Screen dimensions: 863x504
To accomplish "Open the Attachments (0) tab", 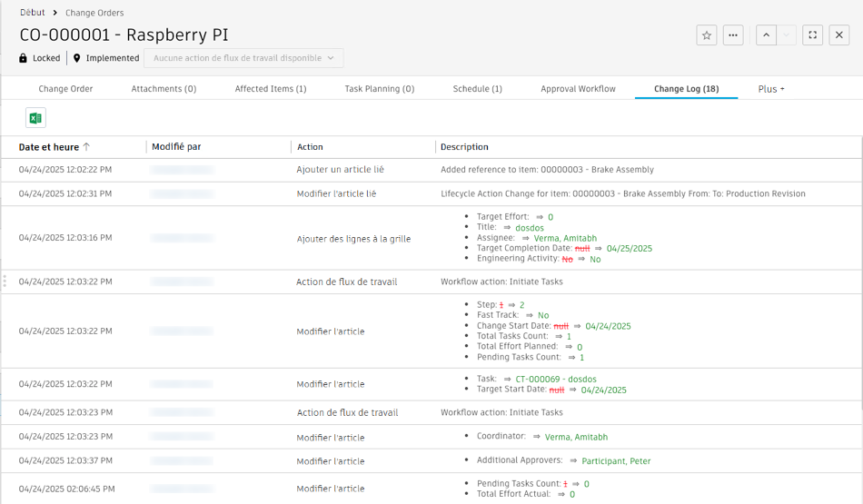I will [164, 89].
